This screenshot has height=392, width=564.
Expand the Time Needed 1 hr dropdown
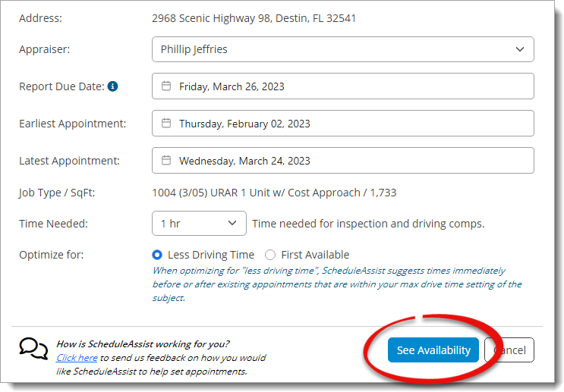pyautogui.click(x=199, y=224)
